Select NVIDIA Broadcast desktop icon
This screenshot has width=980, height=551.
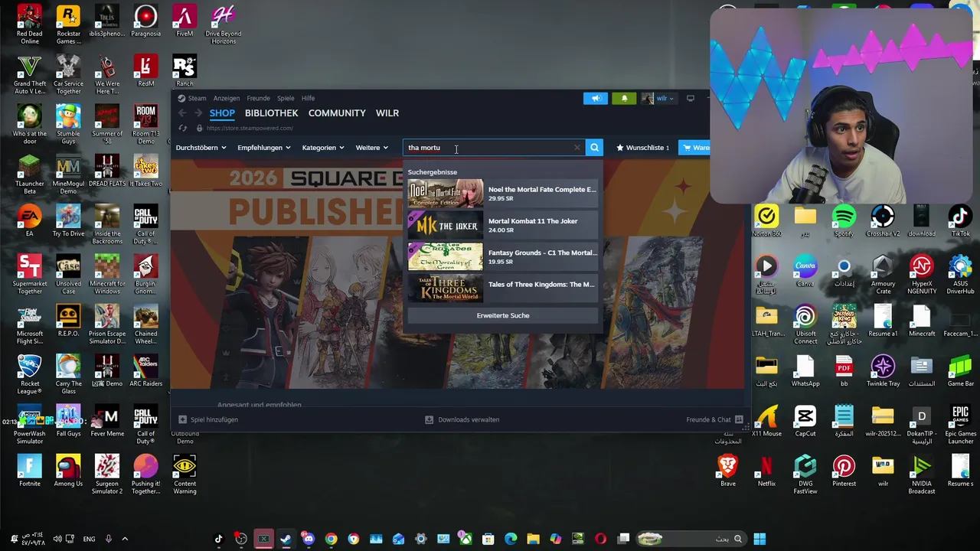pyautogui.click(x=922, y=474)
